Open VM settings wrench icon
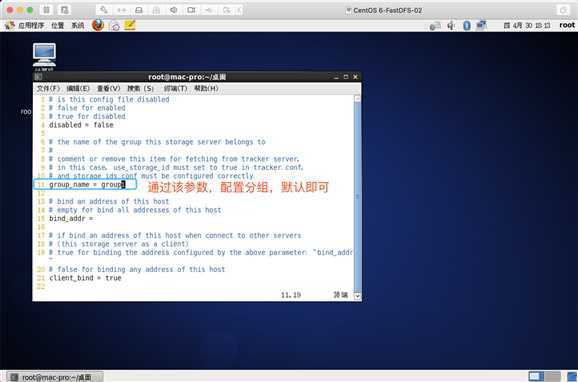 (x=104, y=10)
